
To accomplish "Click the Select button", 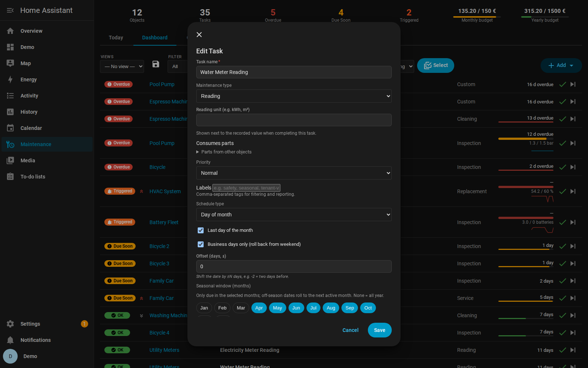I will pyautogui.click(x=435, y=66).
